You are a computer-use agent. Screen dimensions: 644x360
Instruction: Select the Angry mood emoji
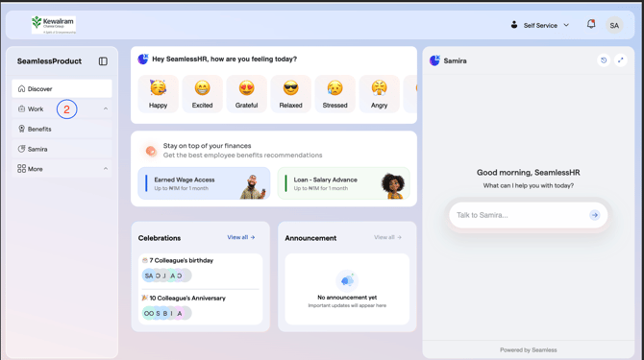point(379,94)
